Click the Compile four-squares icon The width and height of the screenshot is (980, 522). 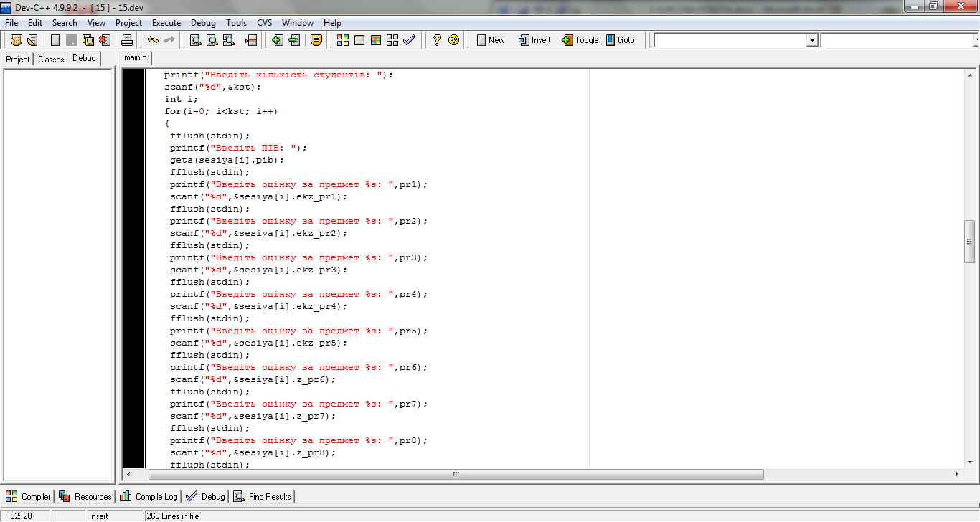click(343, 40)
